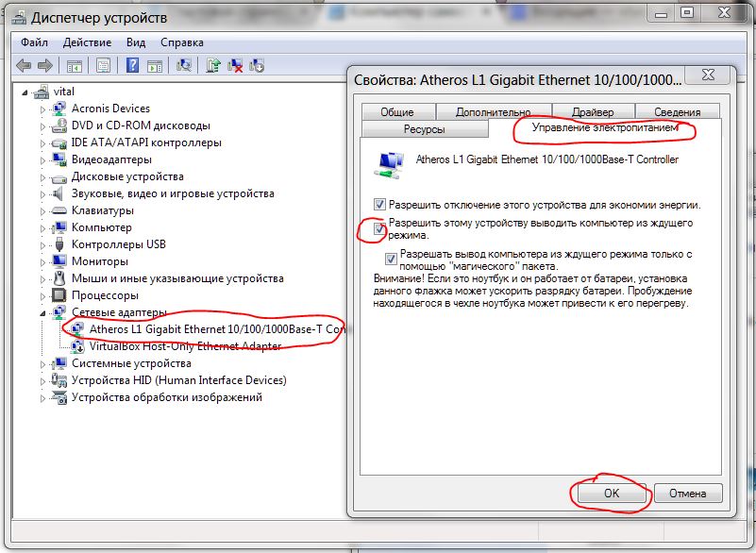Switch to the Сведения tab

click(x=678, y=112)
